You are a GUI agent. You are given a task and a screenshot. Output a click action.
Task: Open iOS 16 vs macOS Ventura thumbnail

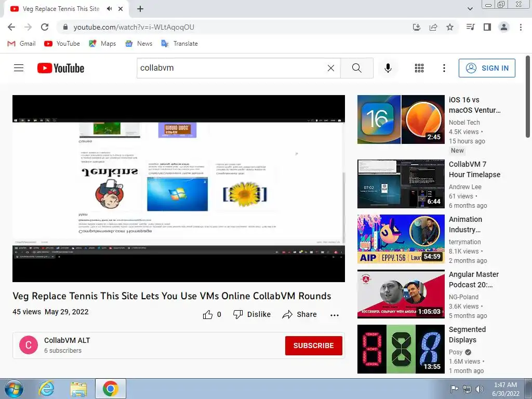401,119
